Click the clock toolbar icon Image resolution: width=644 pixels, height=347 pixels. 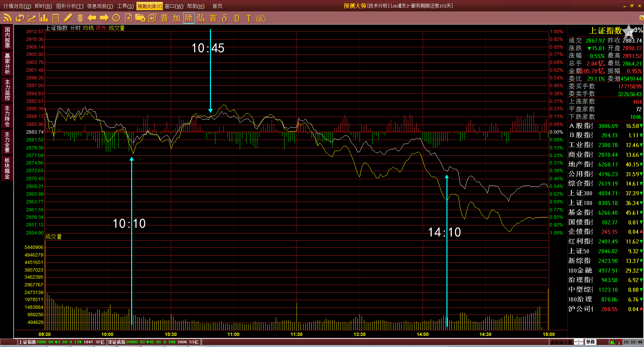pyautogui.click(x=116, y=18)
